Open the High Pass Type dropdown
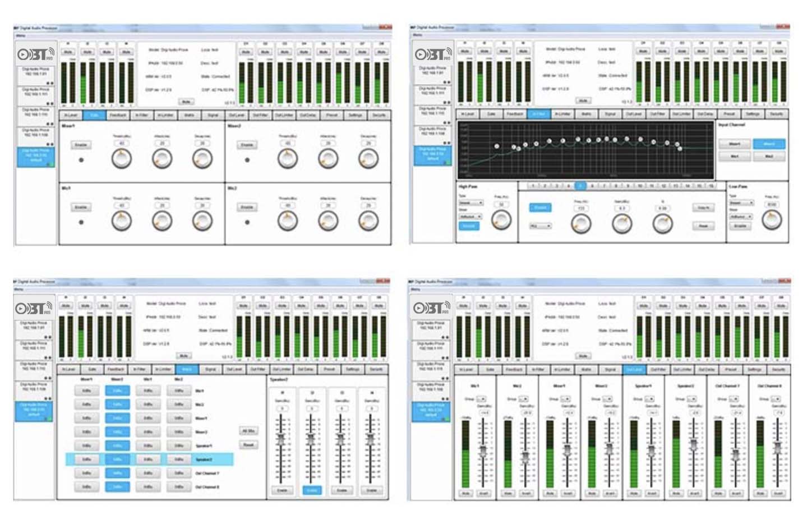This screenshot has height=524, width=812. 471,203
